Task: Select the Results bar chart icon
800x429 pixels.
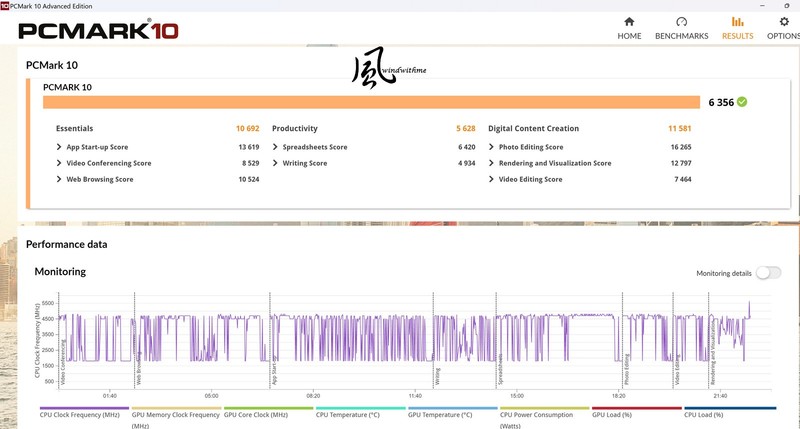Action: 737,21
